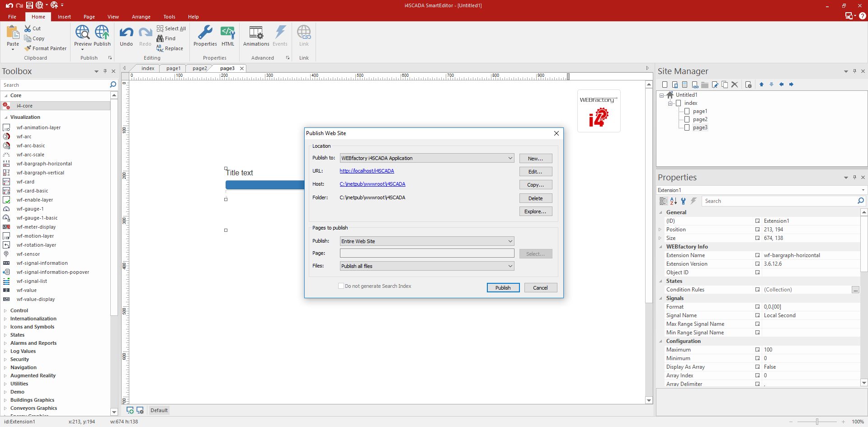Screen dimensions: 868x427
Task: Click the Cut scissors icon
Action: pos(28,28)
